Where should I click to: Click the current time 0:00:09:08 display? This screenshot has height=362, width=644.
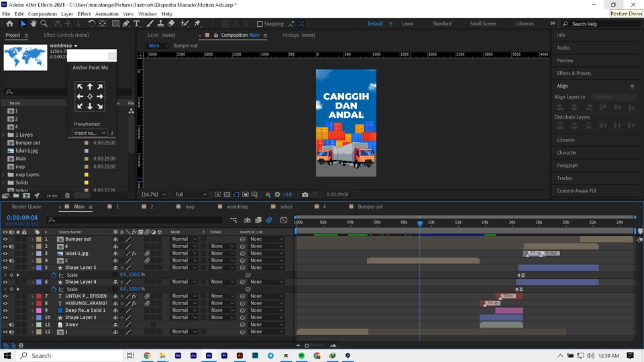[22, 218]
